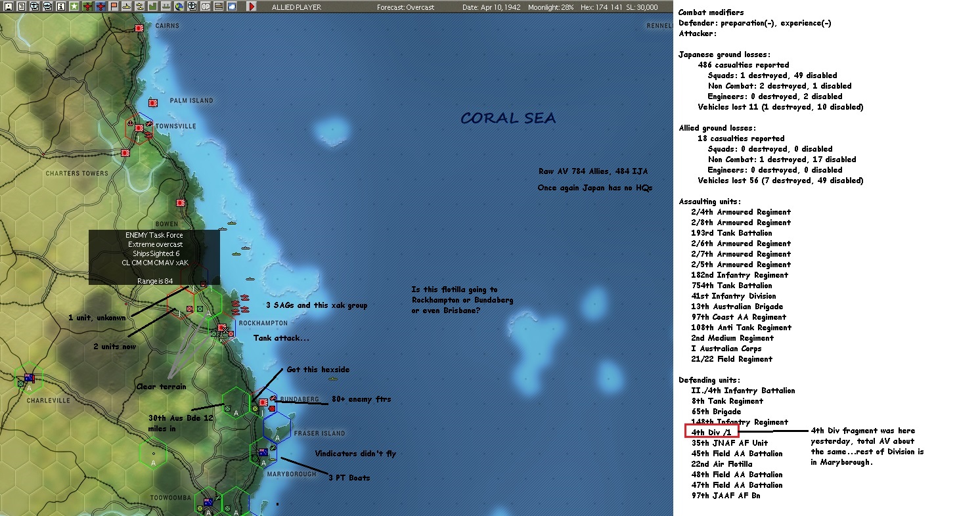Click the MARYBOROUGH map label

click(292, 473)
